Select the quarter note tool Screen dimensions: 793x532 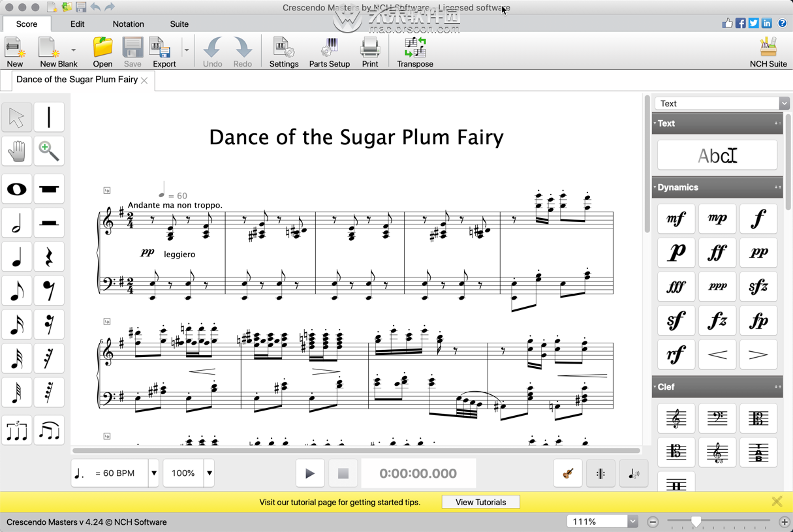pyautogui.click(x=16, y=257)
